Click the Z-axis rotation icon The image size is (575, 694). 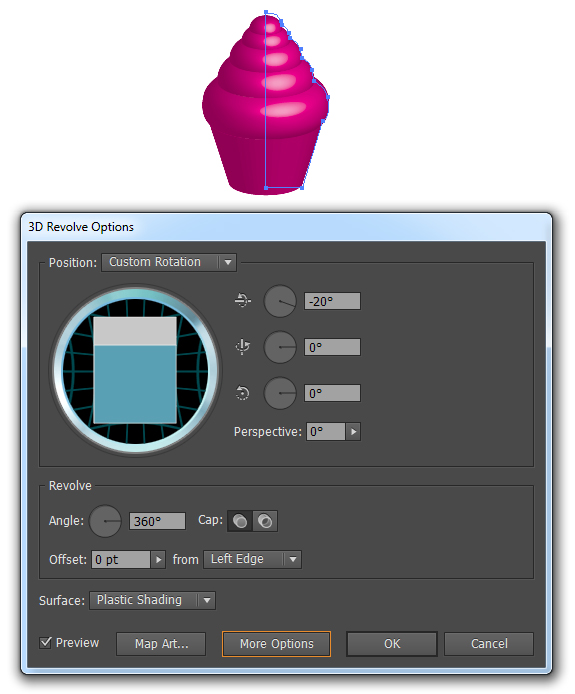tap(242, 393)
